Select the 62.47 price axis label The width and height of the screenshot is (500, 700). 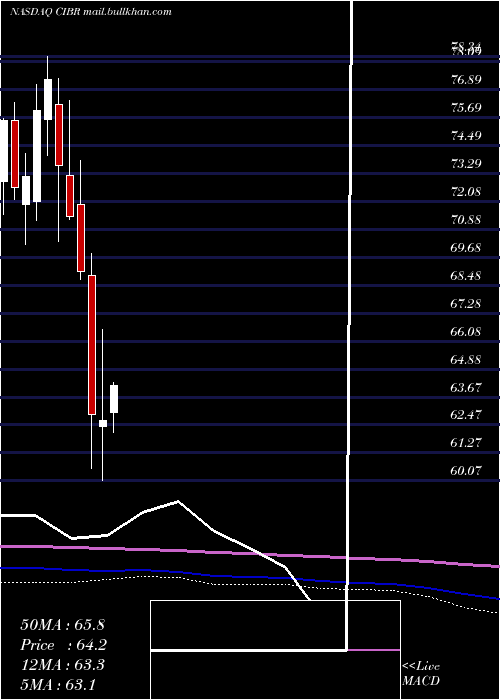467,415
